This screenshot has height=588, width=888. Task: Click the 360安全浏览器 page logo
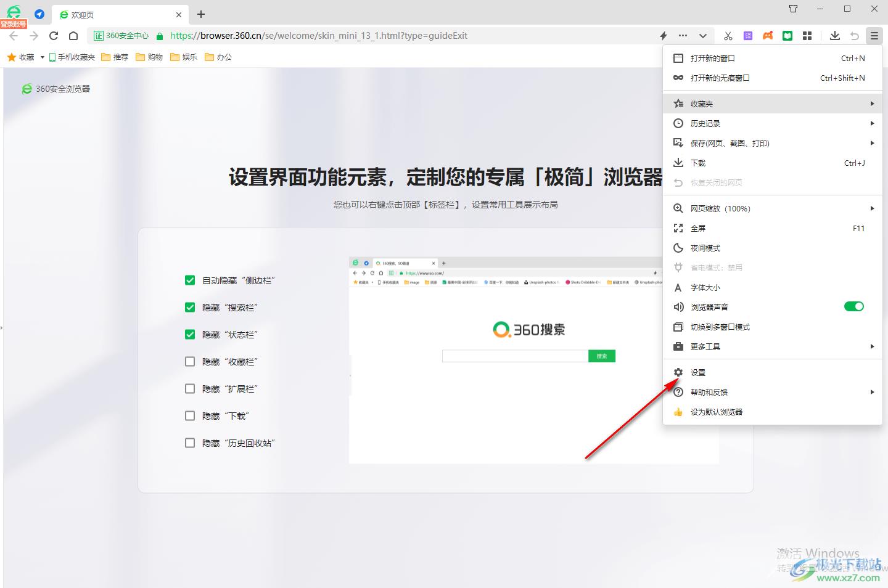(x=56, y=89)
